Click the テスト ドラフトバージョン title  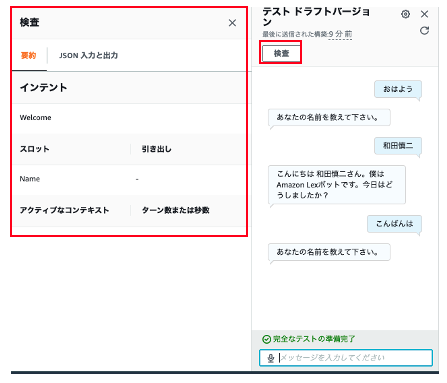[316, 17]
